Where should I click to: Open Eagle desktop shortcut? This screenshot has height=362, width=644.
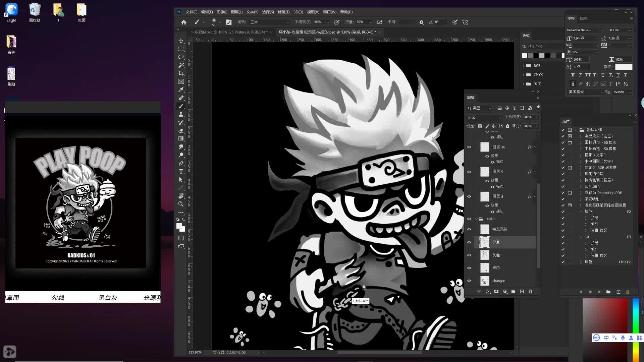(11, 13)
